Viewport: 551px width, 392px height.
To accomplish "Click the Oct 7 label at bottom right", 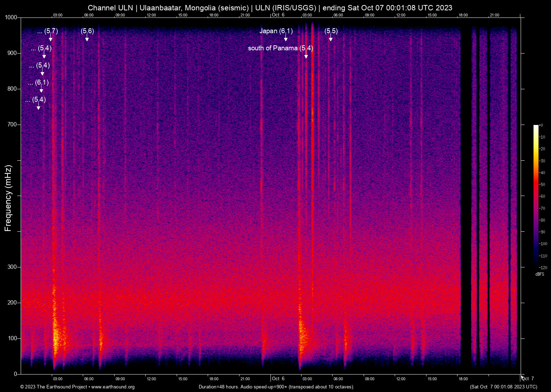I will [x=528, y=378].
